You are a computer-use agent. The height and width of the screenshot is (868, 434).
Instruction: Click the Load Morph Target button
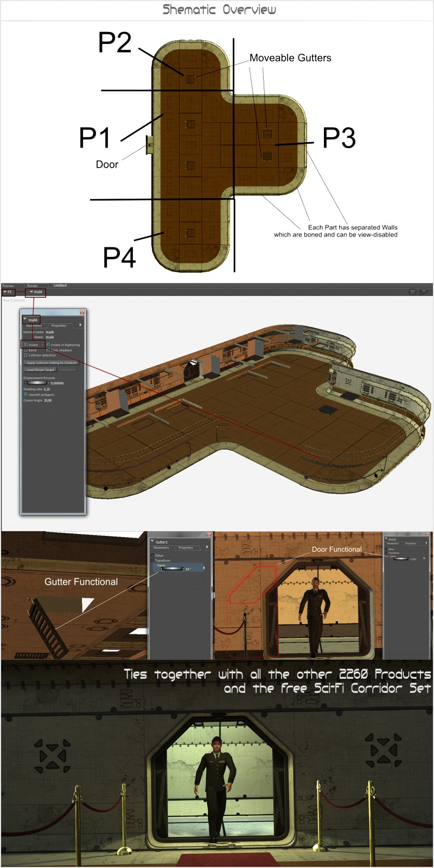pos(40,370)
